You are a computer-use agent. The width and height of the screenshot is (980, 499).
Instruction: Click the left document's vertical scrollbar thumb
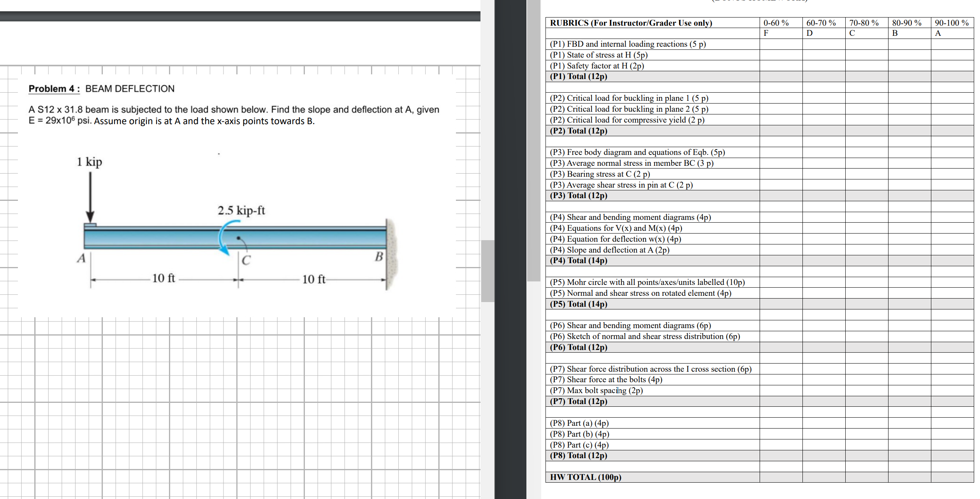[487, 271]
